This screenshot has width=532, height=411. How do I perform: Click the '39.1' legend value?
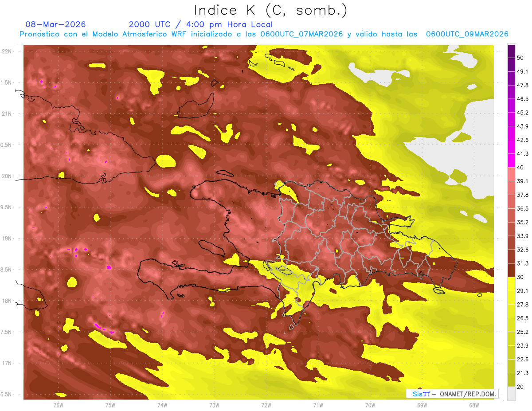pos(522,181)
